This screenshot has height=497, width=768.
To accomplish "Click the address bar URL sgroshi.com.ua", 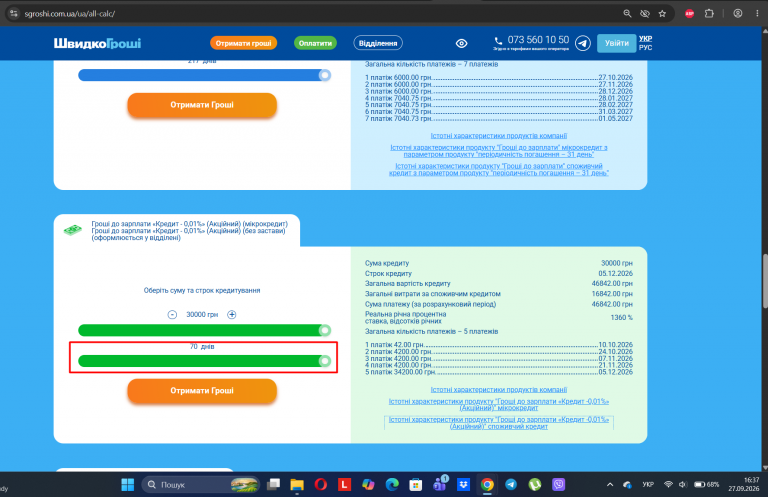I will (70, 14).
